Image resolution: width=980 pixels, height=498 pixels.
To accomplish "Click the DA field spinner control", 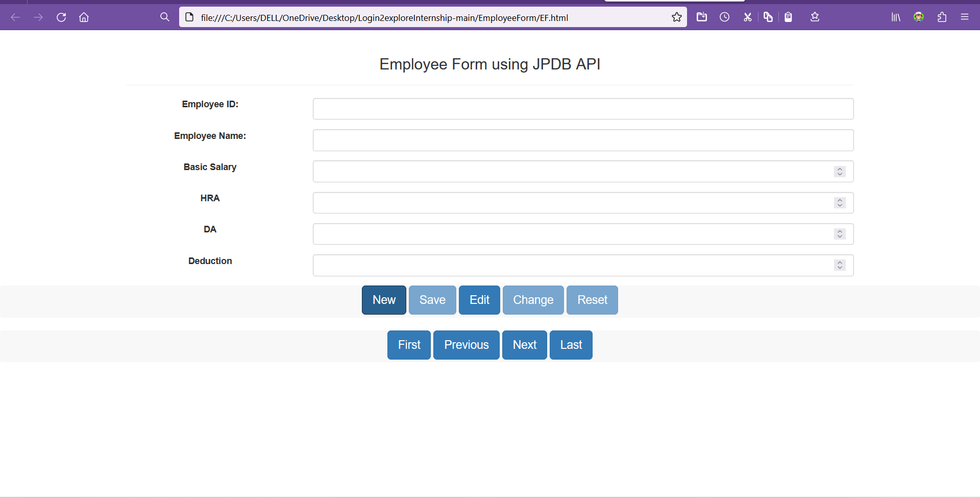I will tap(839, 234).
